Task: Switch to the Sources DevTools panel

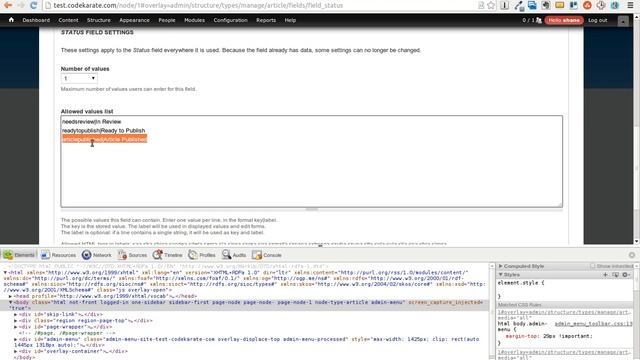Action: (133, 255)
